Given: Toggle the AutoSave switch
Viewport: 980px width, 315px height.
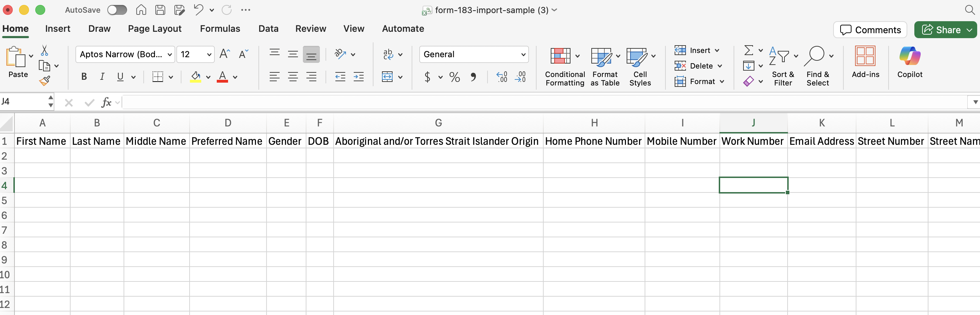Looking at the screenshot, I should click(x=117, y=10).
